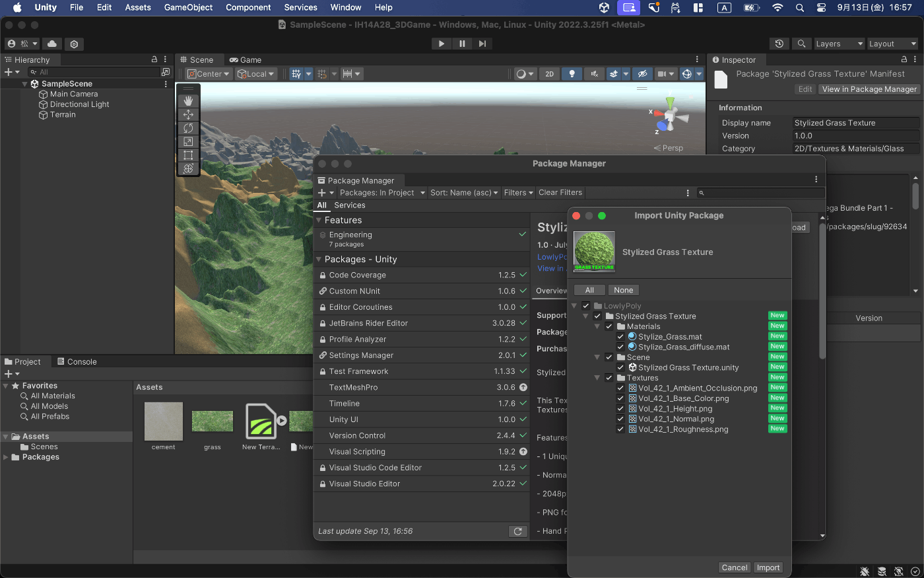Toggle 2D view mode
924x578 pixels.
[549, 74]
